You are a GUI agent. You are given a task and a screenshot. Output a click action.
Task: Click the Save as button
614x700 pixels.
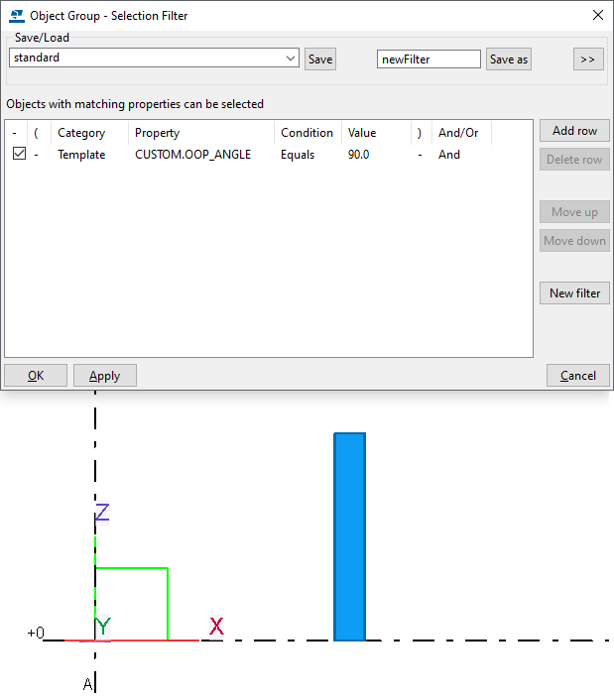click(509, 59)
